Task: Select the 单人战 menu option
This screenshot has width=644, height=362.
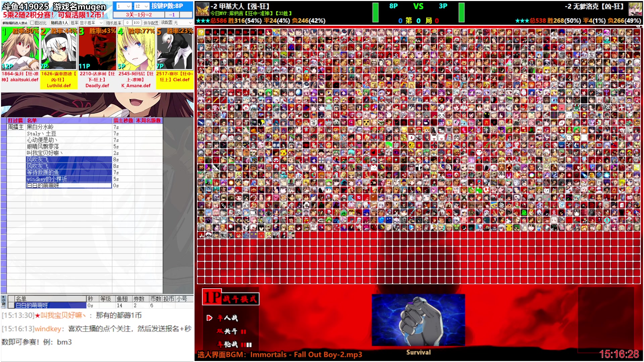Action: click(x=227, y=318)
